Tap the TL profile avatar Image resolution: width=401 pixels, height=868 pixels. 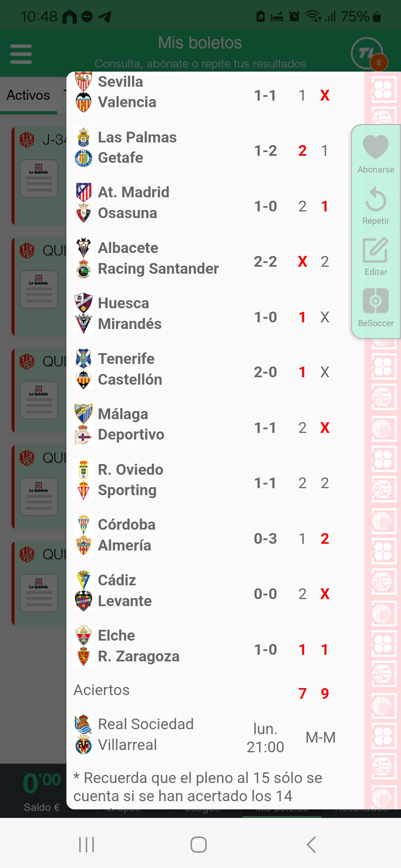pos(367,53)
